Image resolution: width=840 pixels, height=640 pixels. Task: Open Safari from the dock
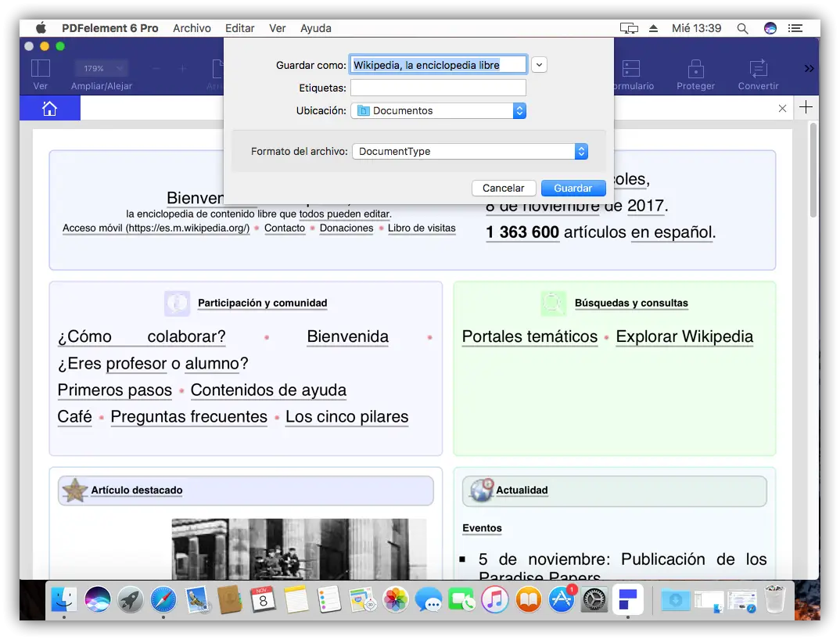click(163, 599)
